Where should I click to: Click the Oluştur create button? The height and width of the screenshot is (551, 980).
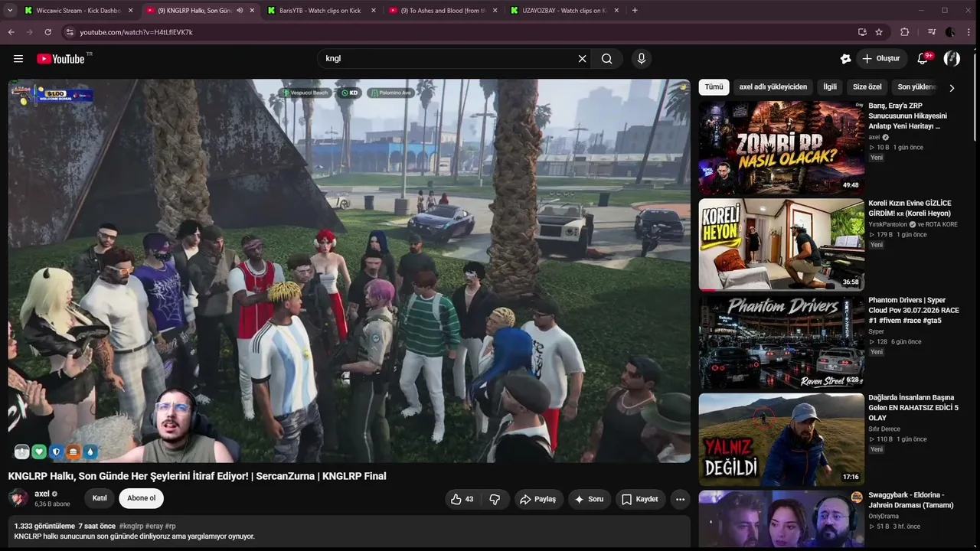coord(881,59)
